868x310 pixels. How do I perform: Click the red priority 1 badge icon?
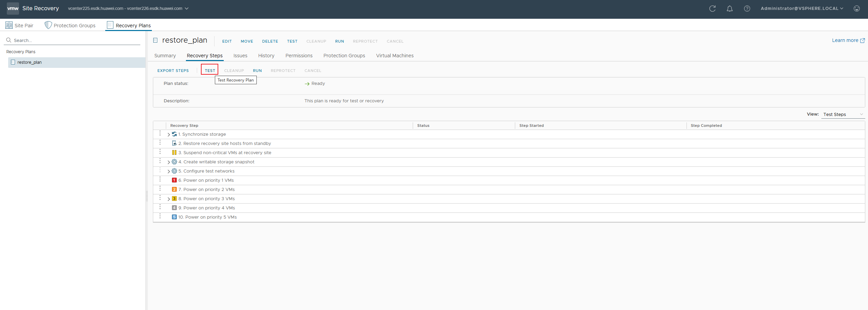pos(174,180)
